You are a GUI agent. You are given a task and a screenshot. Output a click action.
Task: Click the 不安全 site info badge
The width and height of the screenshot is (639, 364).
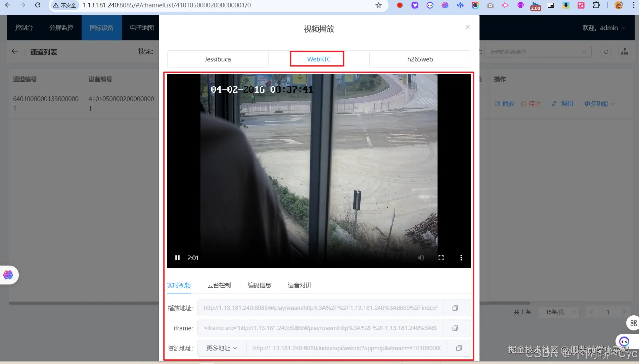pos(65,5)
